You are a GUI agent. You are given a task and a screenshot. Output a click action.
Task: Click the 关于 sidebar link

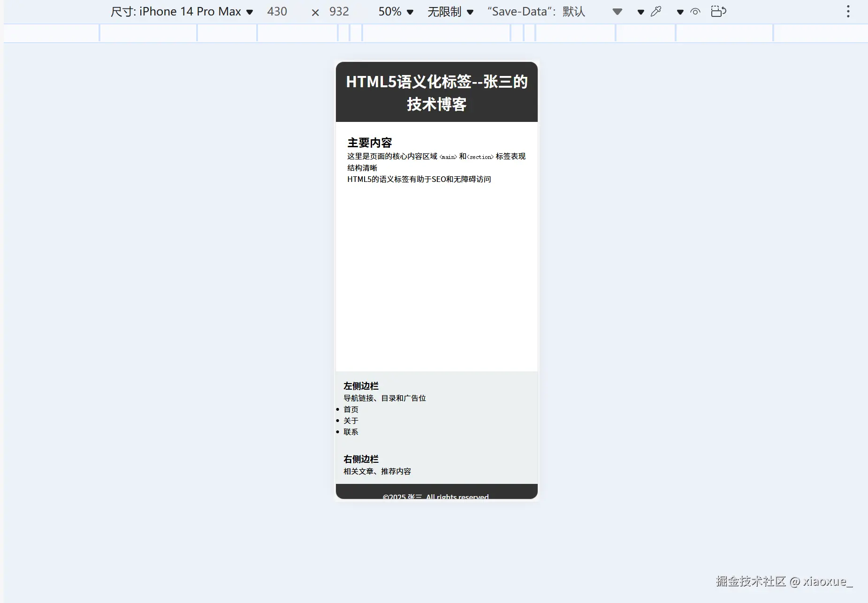[x=350, y=420]
